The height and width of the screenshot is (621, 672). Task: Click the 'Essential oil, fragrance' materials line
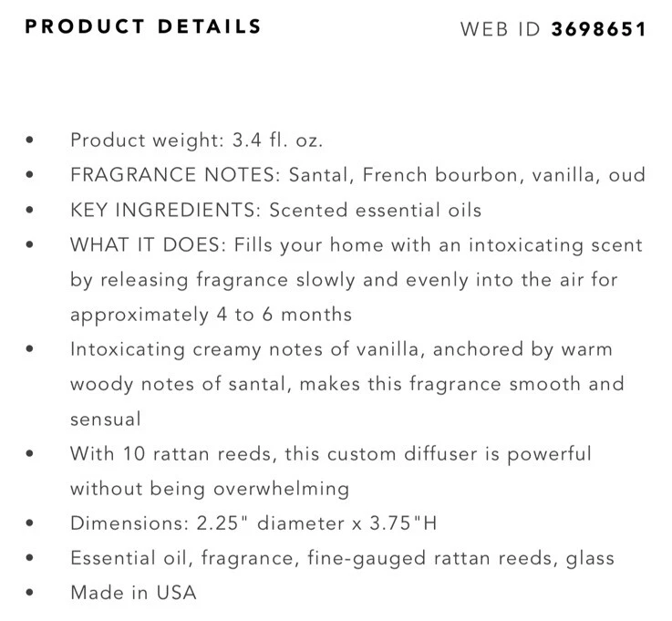(x=342, y=558)
